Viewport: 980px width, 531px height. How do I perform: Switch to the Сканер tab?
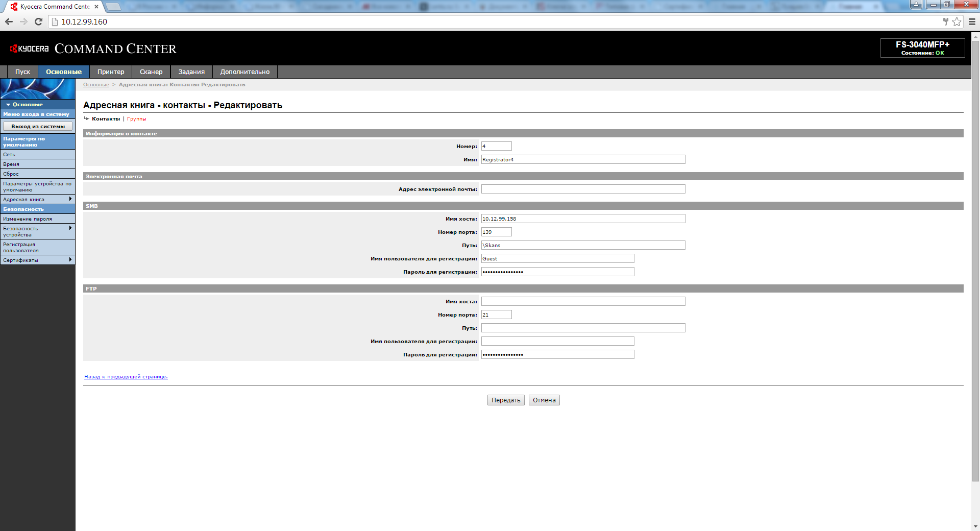(x=151, y=71)
